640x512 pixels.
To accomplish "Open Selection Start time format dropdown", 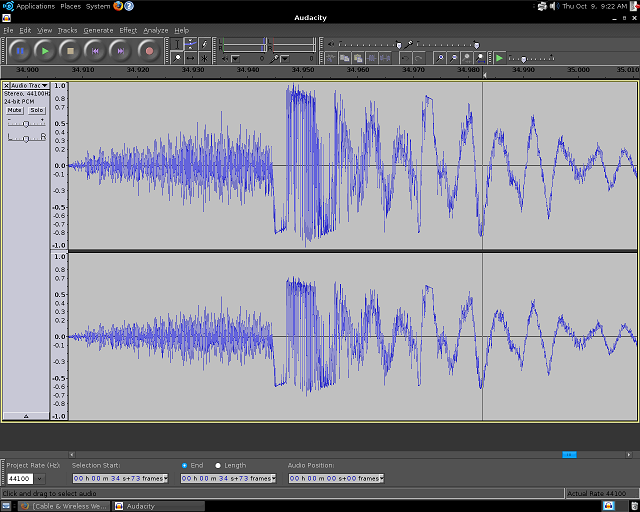I will [x=165, y=479].
